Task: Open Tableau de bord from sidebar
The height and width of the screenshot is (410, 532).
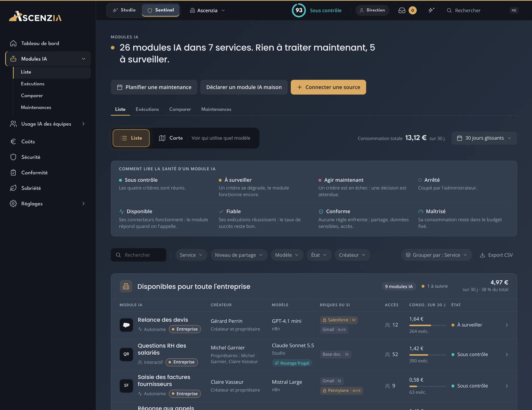Action: 48,43
